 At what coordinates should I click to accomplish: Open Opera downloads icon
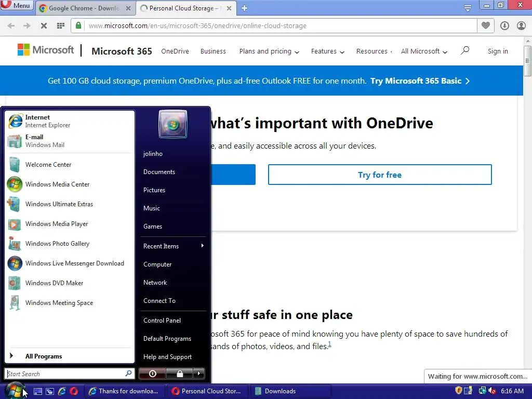pos(504,26)
